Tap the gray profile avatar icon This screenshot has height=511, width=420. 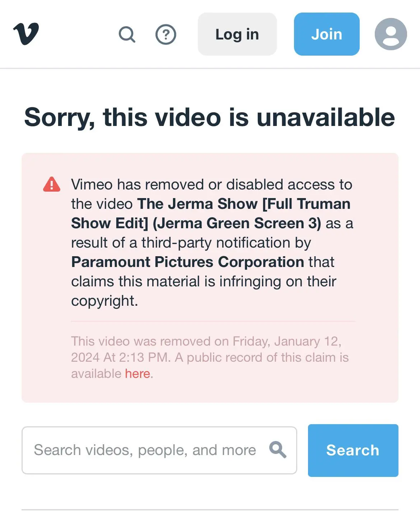391,34
